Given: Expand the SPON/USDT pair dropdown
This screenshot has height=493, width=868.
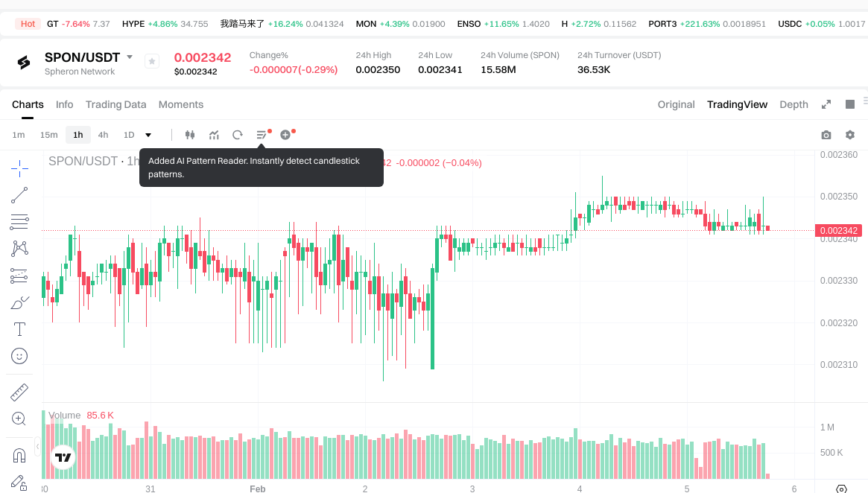Looking at the screenshot, I should pos(130,57).
